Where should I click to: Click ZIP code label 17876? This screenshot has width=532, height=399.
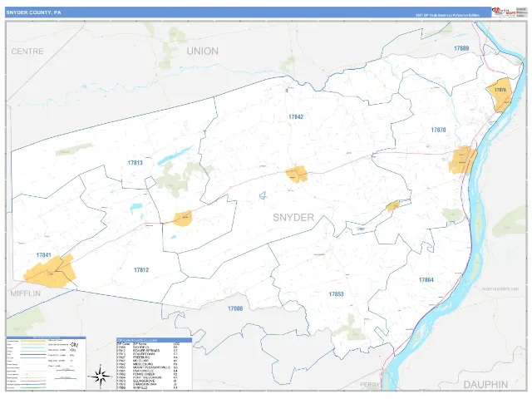coord(500,90)
